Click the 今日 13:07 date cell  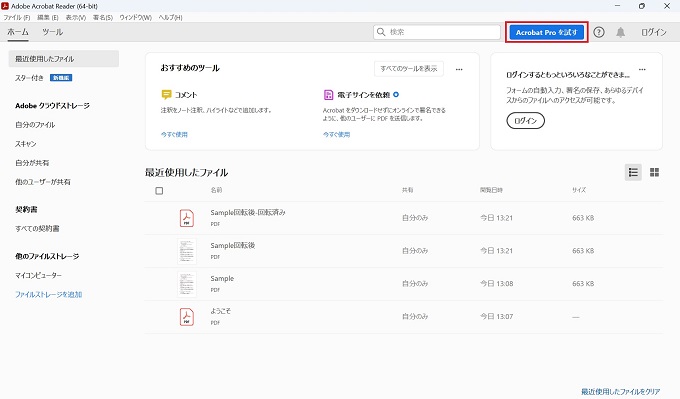[497, 317]
